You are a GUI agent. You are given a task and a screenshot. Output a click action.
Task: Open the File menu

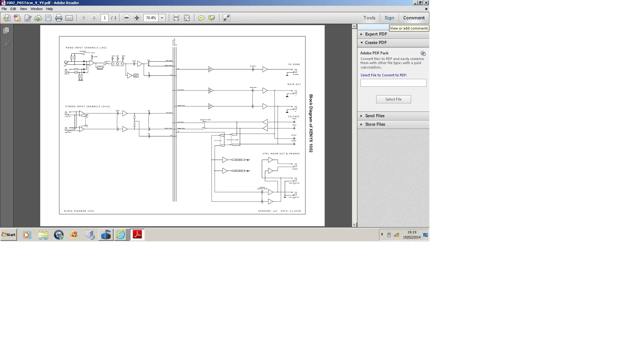[4, 9]
